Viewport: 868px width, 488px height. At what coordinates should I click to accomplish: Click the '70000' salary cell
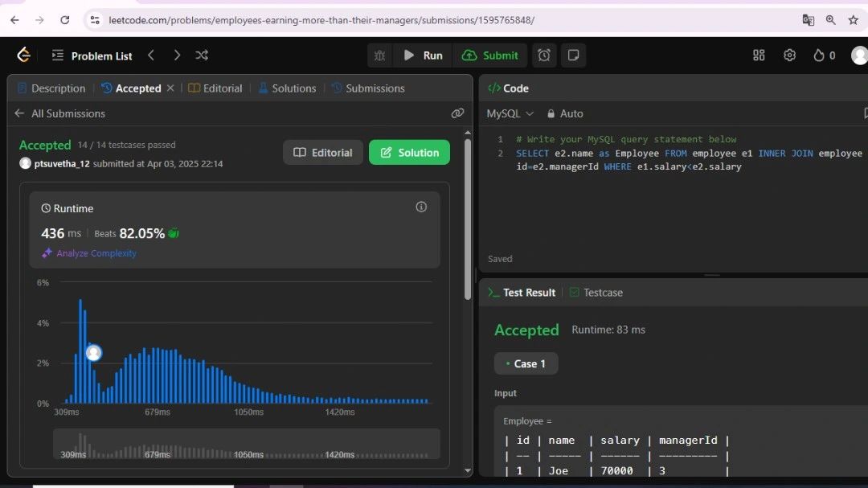click(616, 471)
